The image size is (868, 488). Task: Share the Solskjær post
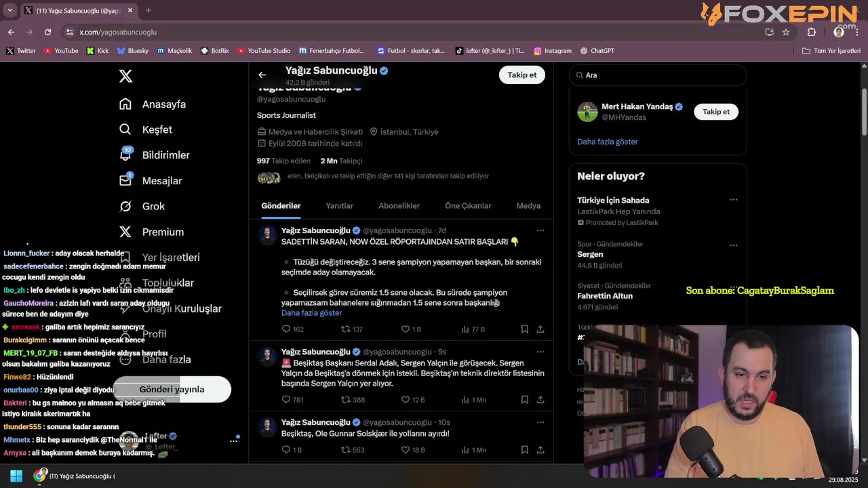(x=540, y=450)
